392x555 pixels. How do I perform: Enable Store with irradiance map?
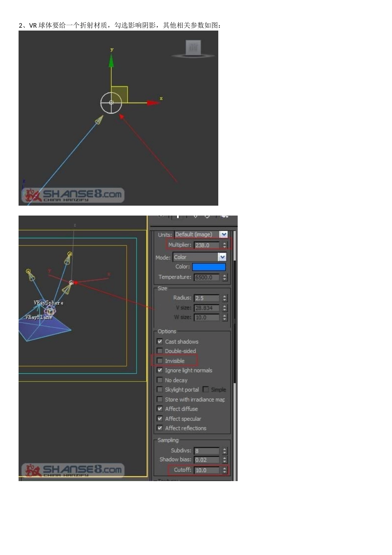[160, 399]
